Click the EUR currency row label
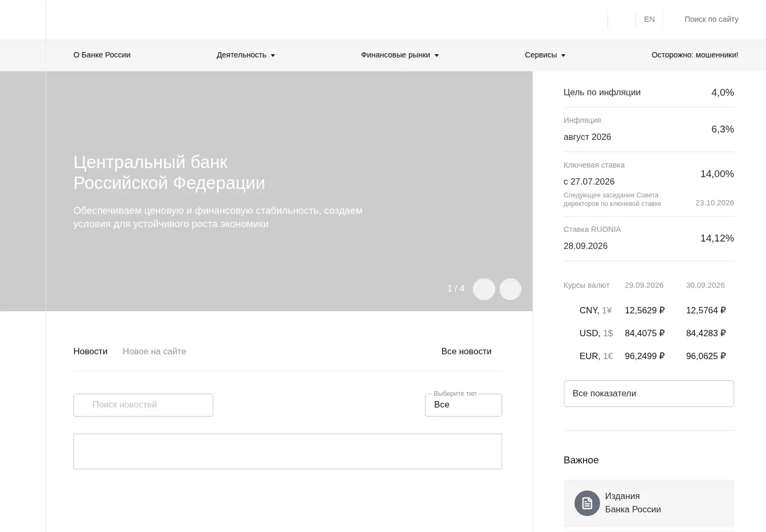This screenshot has height=532, width=766. [596, 356]
